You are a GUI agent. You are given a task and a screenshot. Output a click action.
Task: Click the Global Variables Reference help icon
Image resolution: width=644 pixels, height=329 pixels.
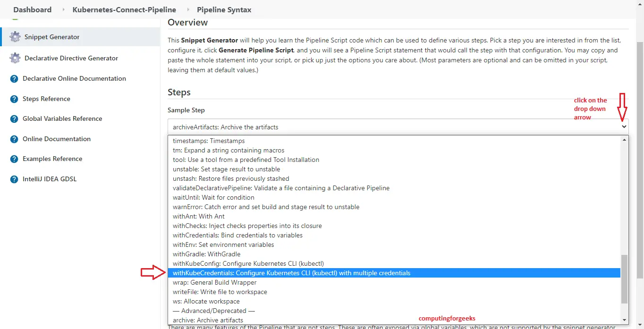coord(14,119)
